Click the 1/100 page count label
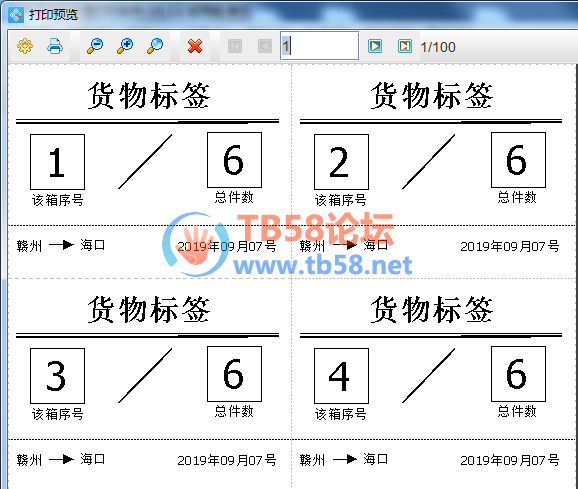 438,47
